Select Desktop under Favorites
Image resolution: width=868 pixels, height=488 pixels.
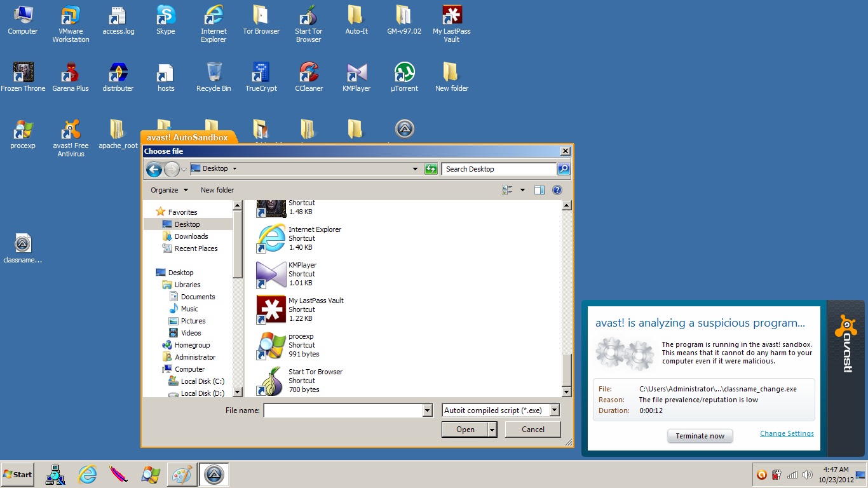pyautogui.click(x=188, y=224)
